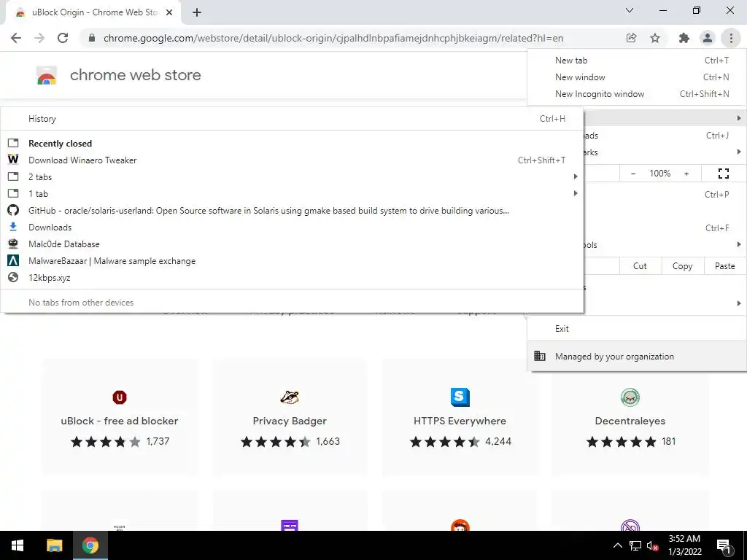Open a new tab with plus button

[197, 12]
